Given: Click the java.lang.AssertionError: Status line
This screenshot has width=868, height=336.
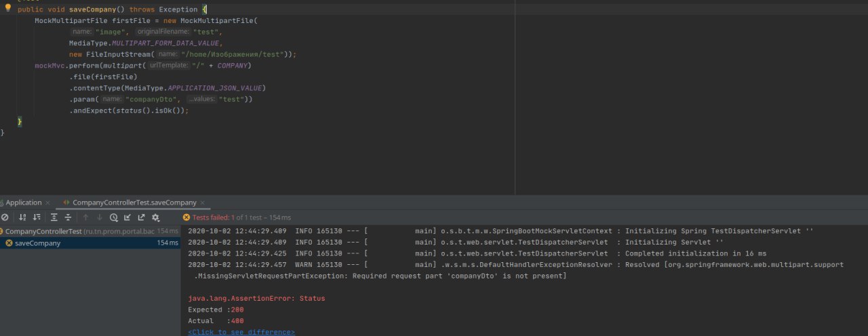Looking at the screenshot, I should (256, 298).
